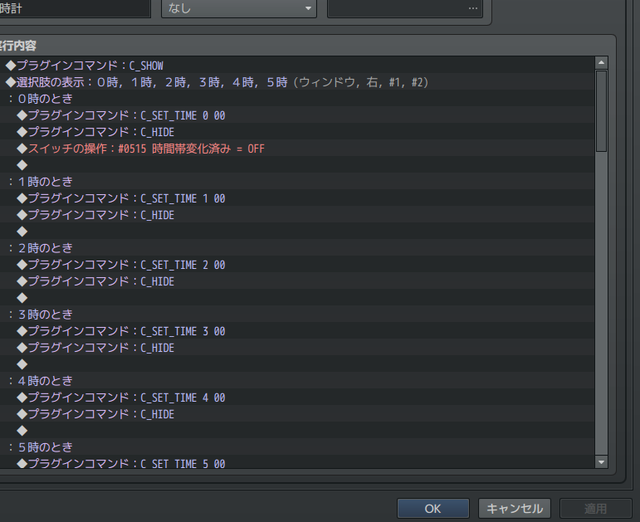Open the なし dropdown
The height and width of the screenshot is (522, 640).
(x=239, y=8)
